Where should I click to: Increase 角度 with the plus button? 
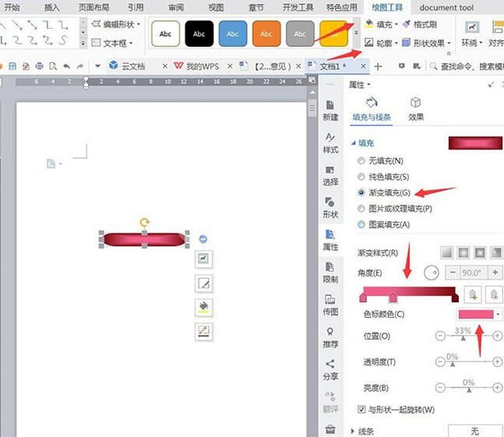point(495,273)
